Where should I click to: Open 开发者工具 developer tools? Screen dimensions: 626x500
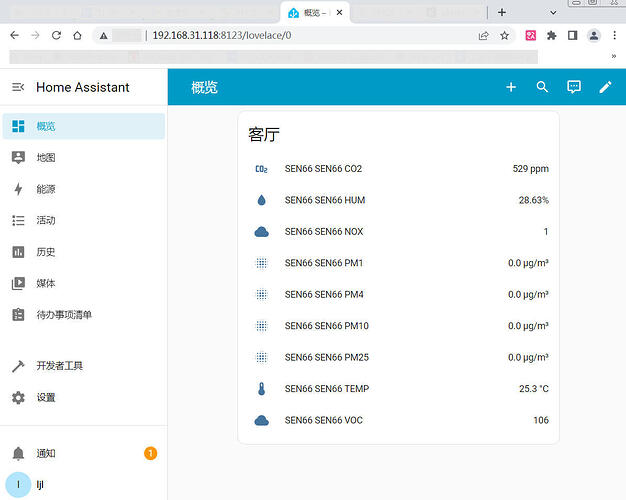tap(59, 366)
